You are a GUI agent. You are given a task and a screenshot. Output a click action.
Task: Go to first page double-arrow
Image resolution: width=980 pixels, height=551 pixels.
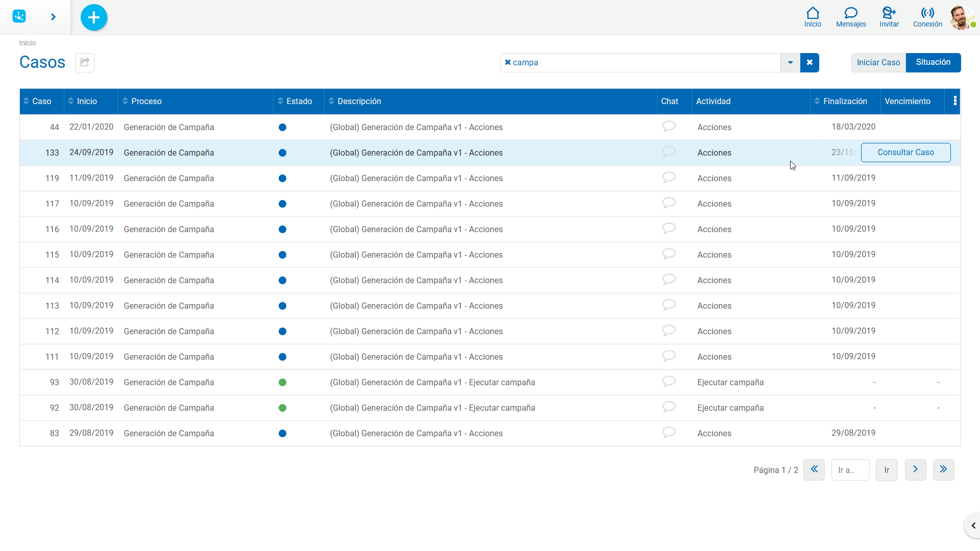[814, 469]
